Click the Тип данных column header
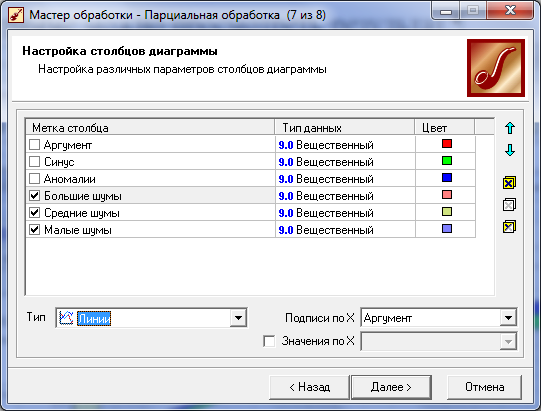 [345, 128]
